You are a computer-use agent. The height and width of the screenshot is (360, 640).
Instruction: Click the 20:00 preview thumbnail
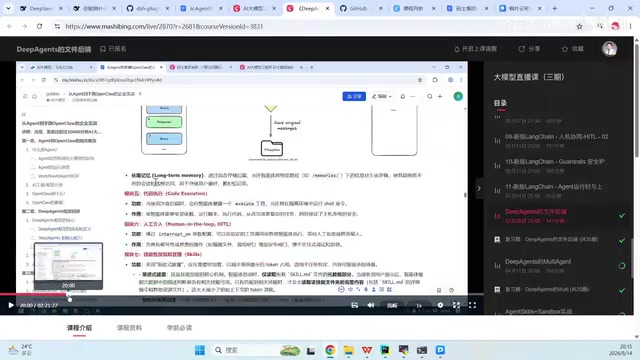(69, 266)
